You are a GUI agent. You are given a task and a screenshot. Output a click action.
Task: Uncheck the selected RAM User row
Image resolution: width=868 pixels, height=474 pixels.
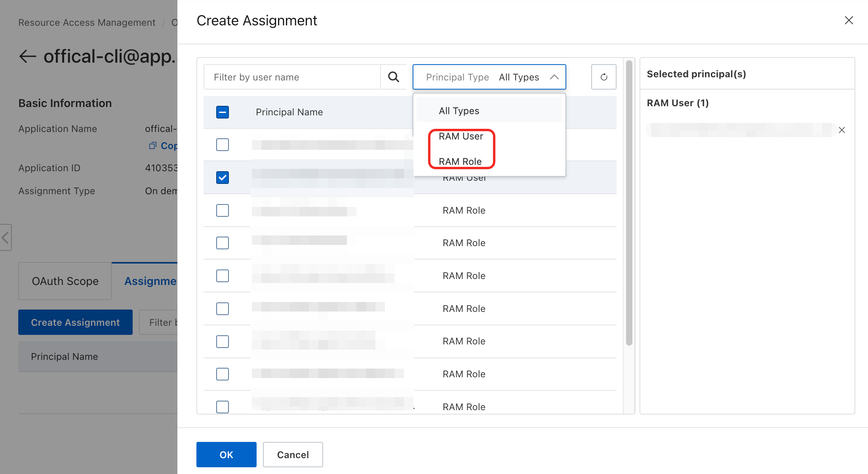tap(223, 178)
